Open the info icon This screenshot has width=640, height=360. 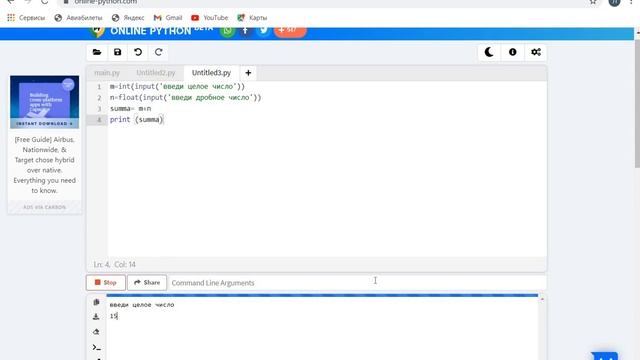coord(512,52)
